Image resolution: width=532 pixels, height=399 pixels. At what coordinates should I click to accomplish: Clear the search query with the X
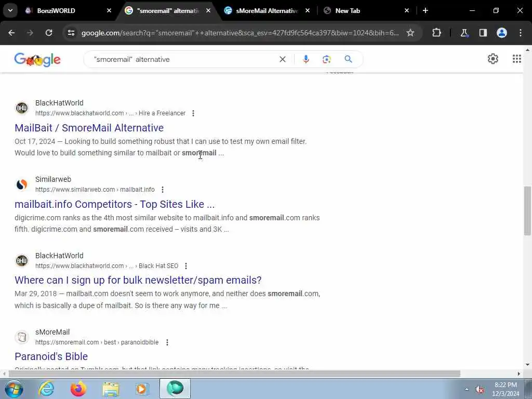282,59
